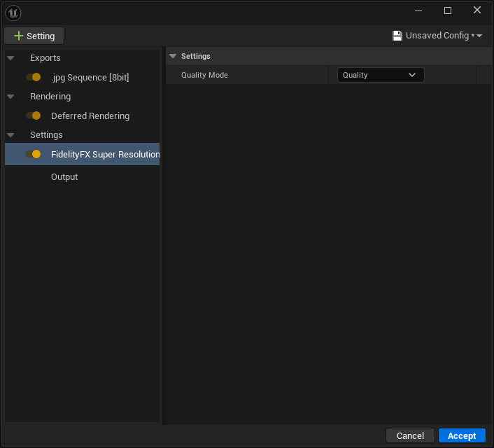494x448 pixels.
Task: Toggle the .jpg Sequence [8bit] switch
Action: 33,77
